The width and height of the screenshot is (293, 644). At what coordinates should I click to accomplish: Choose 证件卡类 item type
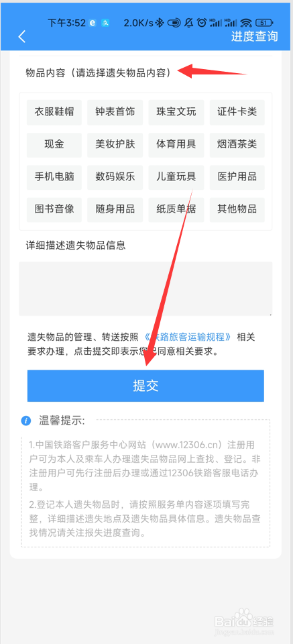(237, 112)
